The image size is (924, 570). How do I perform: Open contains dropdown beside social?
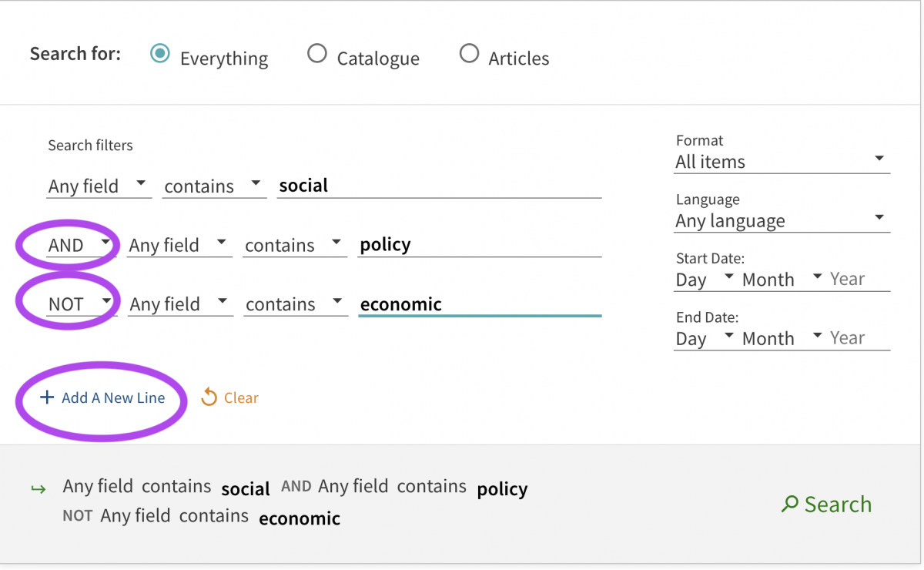(214, 186)
